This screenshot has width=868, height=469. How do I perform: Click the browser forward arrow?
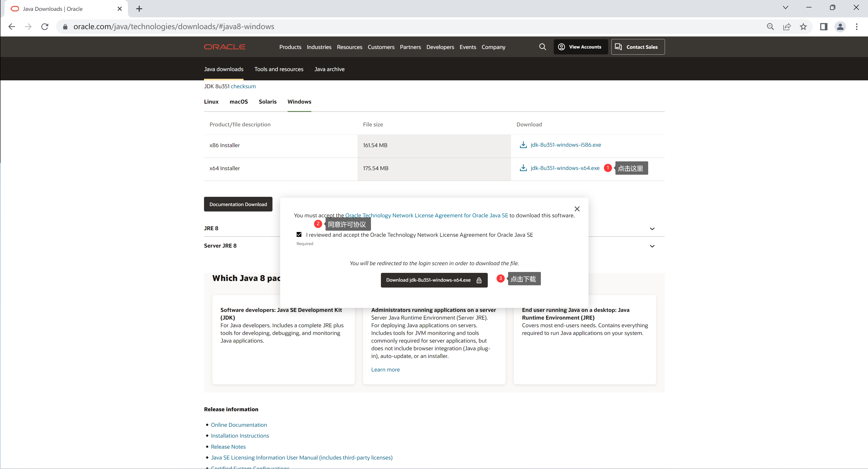(x=28, y=27)
